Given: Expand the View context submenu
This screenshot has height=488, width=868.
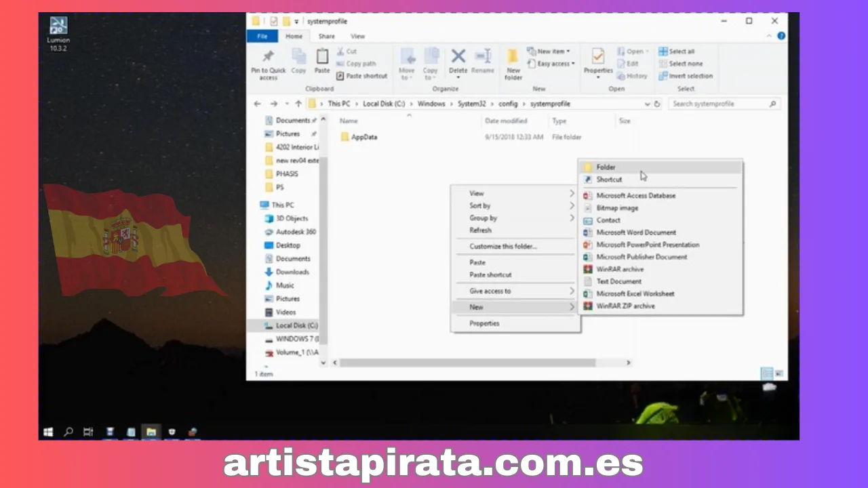Looking at the screenshot, I should [x=515, y=193].
